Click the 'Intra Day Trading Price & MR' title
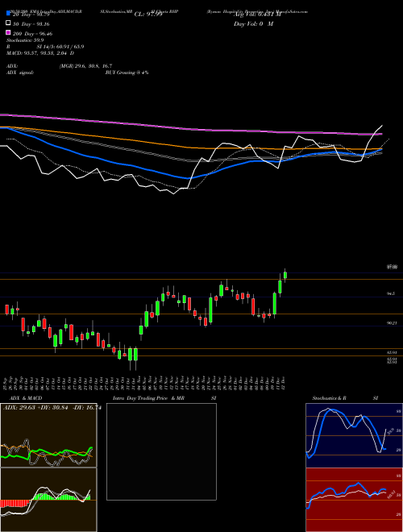Image resolution: width=403 pixels, height=532 pixels. click(x=148, y=398)
